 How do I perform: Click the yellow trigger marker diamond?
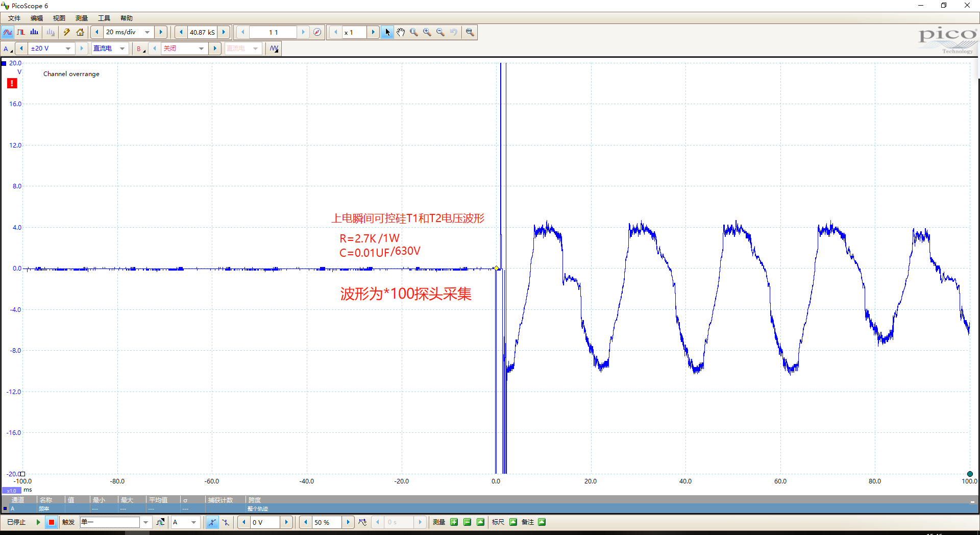496,268
